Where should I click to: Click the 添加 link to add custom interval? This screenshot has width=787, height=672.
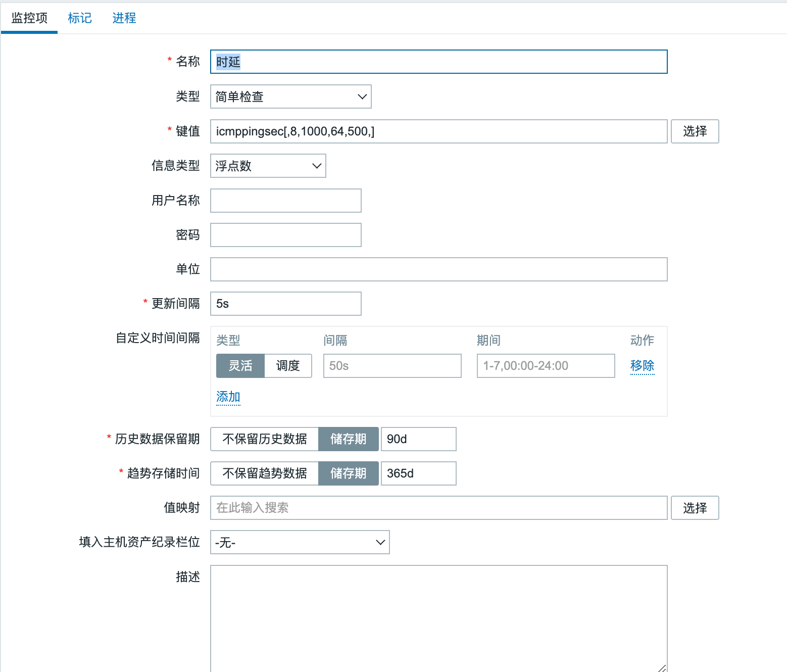tap(228, 397)
